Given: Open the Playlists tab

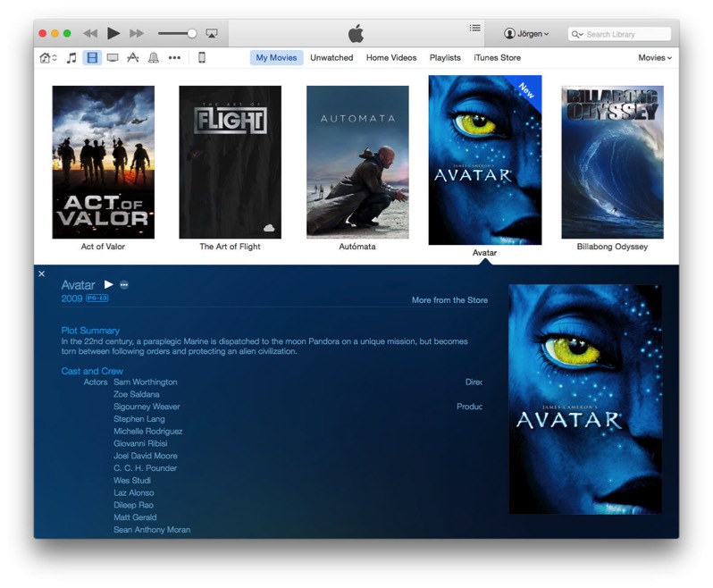Looking at the screenshot, I should [445, 58].
